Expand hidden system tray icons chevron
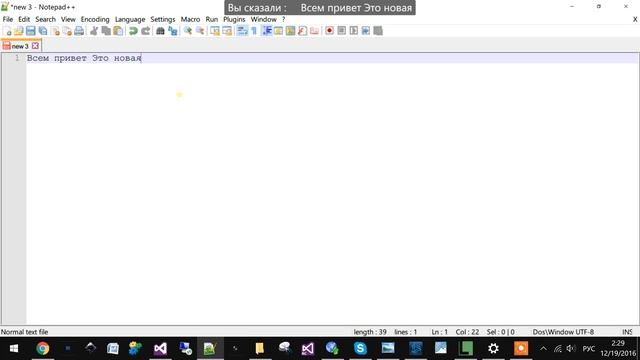 coord(543,349)
